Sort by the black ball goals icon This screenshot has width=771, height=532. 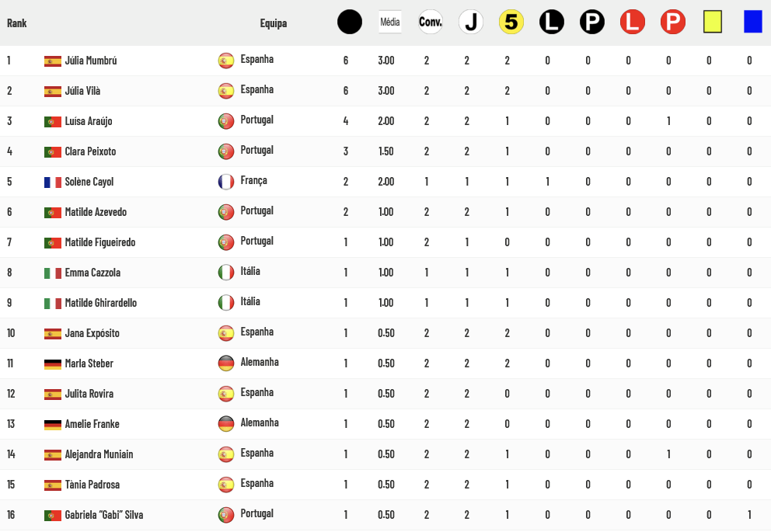tap(350, 22)
